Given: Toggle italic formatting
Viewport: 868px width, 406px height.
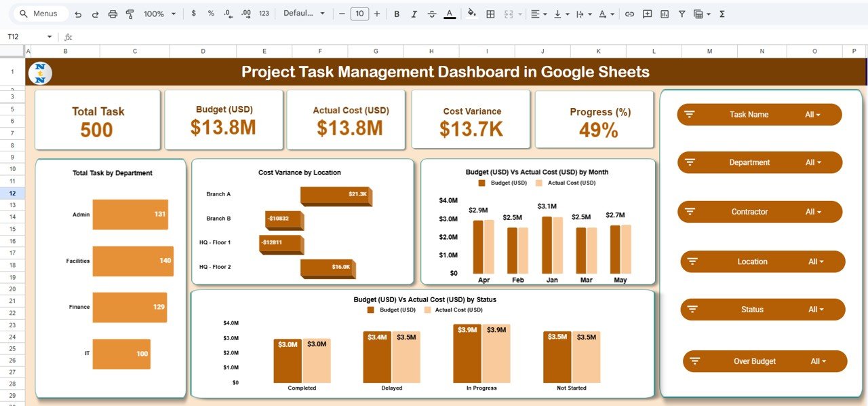Looking at the screenshot, I should pyautogui.click(x=414, y=13).
